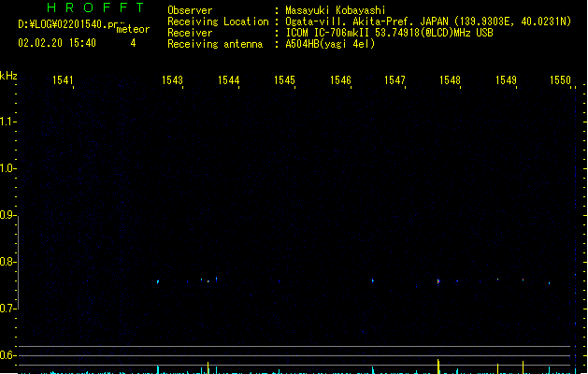
Task: Click antenna value A504HB(yagi 4el)
Action: [x=330, y=44]
